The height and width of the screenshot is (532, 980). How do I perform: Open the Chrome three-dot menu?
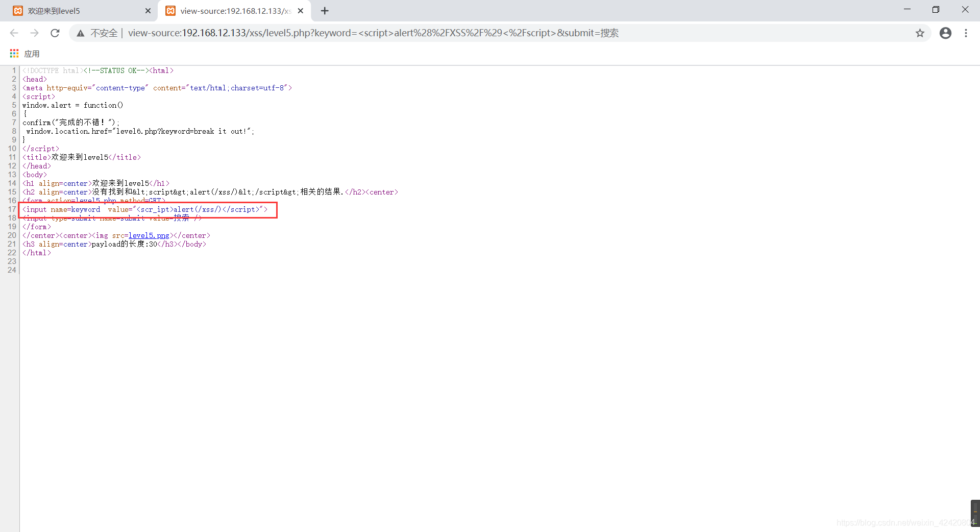966,33
